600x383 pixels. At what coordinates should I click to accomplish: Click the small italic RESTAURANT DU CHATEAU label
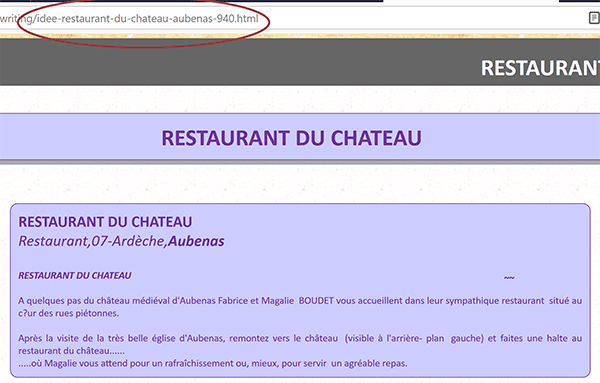(x=75, y=275)
